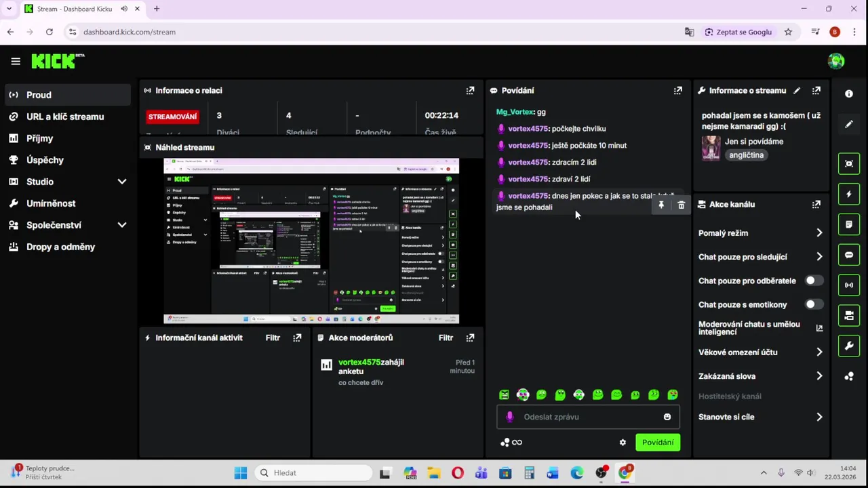
Task: Pop out the Informace o relaci panel
Action: [470, 90]
